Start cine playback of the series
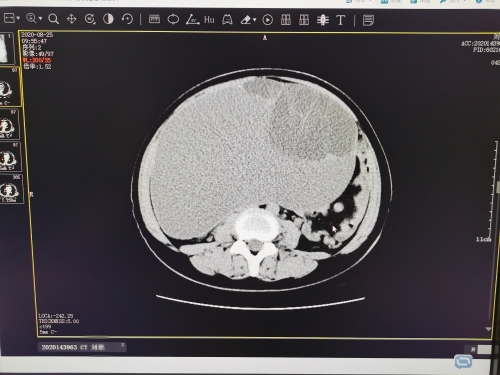The image size is (500, 375). 267,20
